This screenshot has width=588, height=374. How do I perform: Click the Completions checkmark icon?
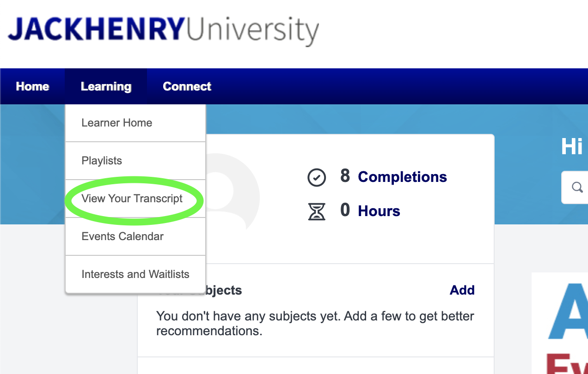tap(317, 177)
